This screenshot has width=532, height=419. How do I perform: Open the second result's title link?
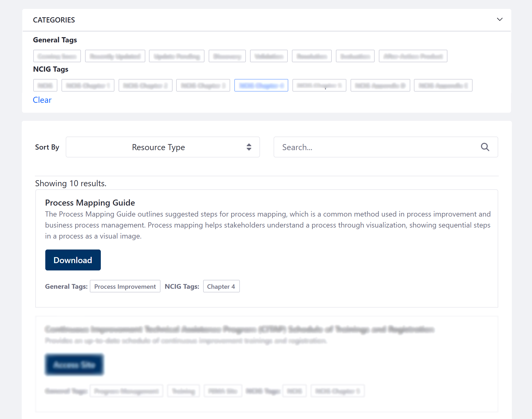tap(239, 329)
